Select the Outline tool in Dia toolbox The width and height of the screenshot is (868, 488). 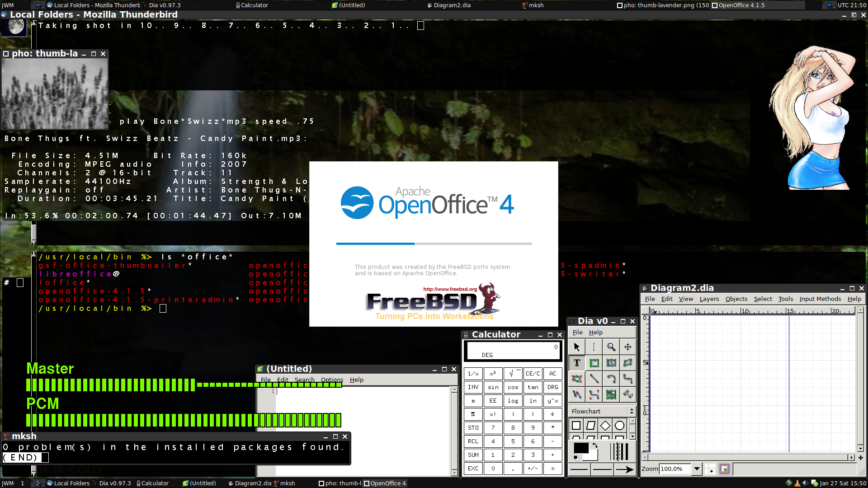pyautogui.click(x=628, y=394)
